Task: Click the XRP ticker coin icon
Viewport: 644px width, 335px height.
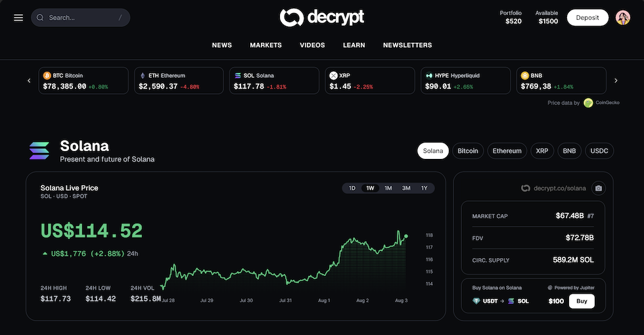Action: click(334, 76)
